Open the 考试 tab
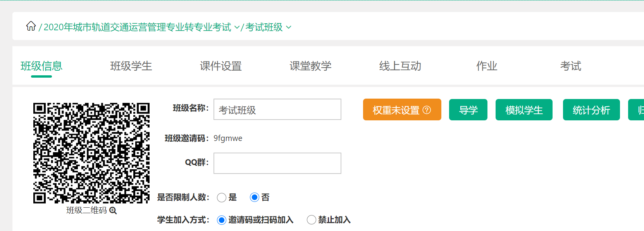 tap(570, 66)
